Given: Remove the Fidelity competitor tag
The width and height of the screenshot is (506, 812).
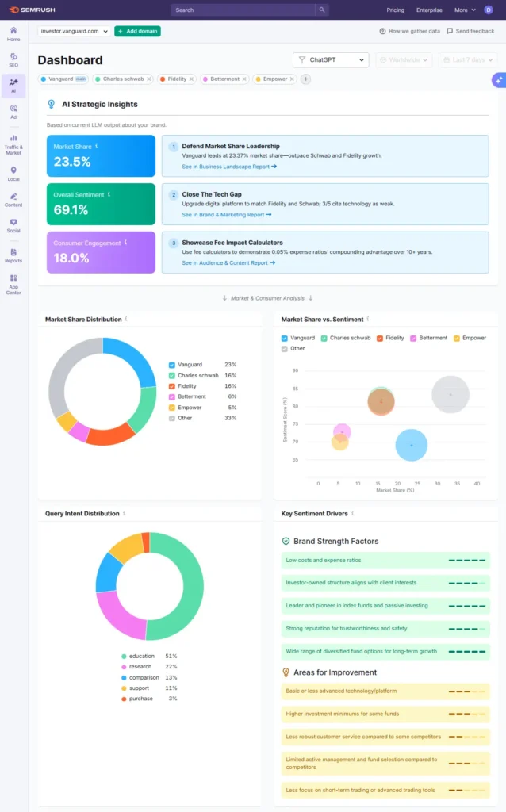Looking at the screenshot, I should click(191, 79).
